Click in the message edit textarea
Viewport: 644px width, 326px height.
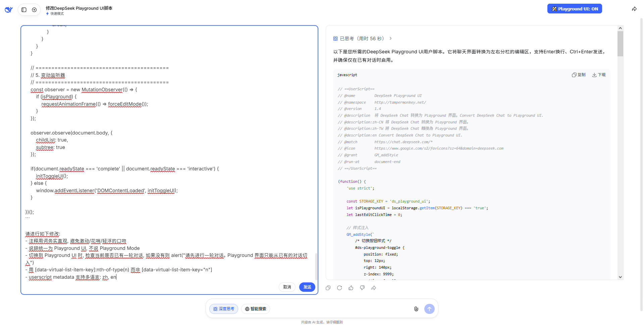[x=169, y=153]
